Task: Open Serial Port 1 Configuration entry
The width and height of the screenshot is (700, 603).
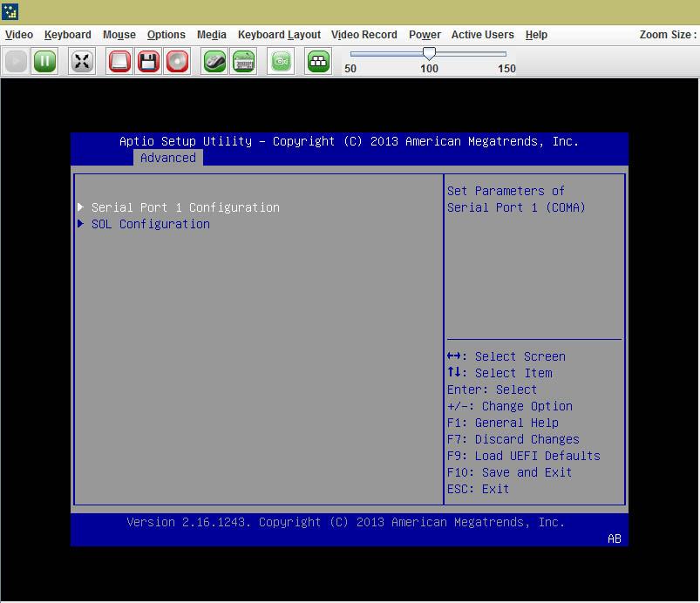Action: 186,207
